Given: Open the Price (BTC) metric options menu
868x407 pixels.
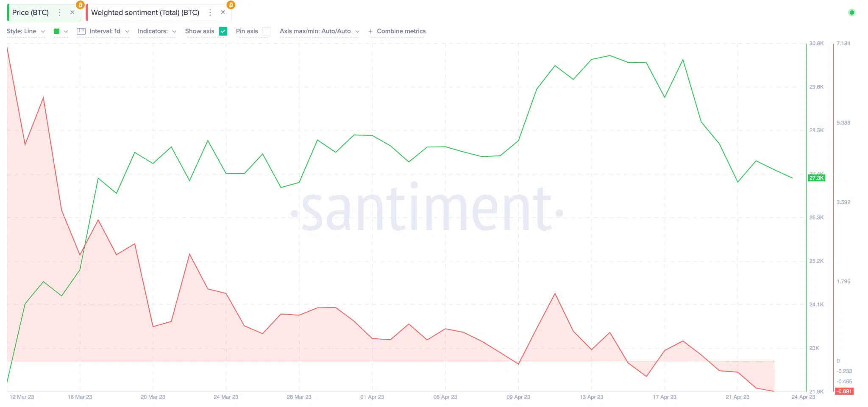Looking at the screenshot, I should (x=60, y=13).
